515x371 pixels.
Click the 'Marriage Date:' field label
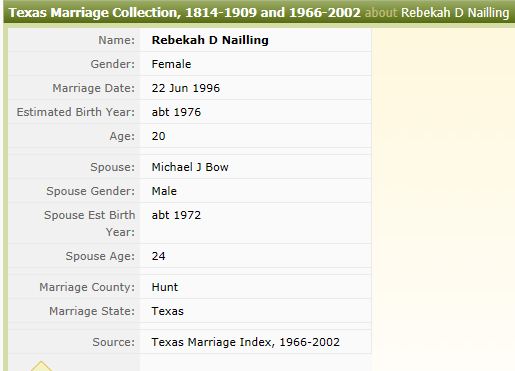[x=94, y=88]
